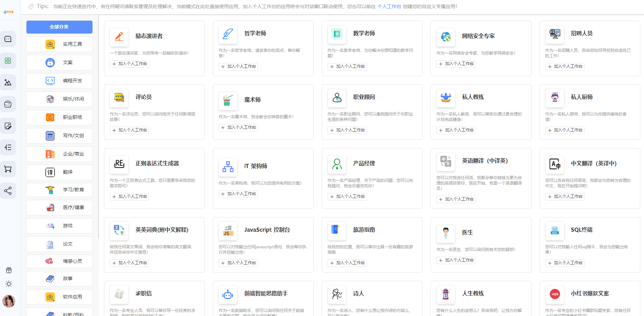
Task: Add 励志演讲者 to personal workbench
Action: pos(129,64)
